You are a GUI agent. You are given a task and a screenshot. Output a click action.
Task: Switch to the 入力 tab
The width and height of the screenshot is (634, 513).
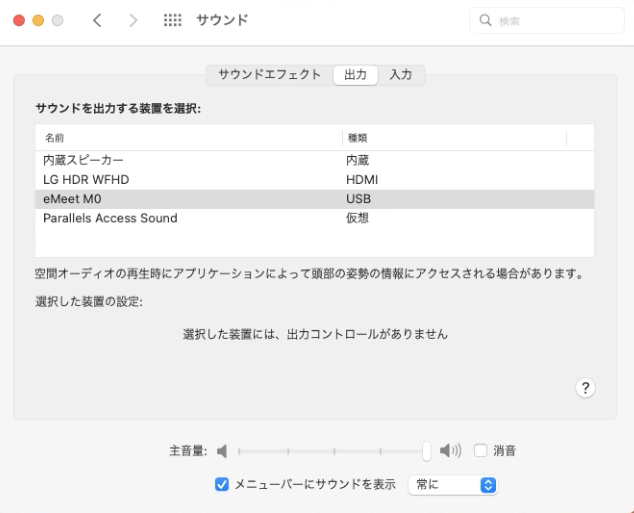tap(400, 75)
